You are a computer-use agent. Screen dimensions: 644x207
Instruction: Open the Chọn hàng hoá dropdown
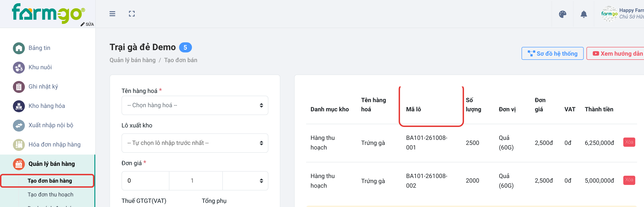pos(195,105)
